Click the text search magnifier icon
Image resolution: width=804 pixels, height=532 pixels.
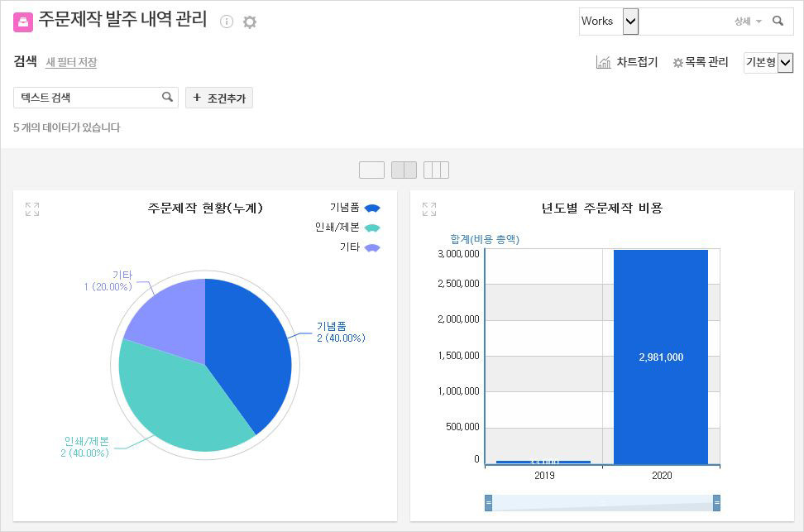(168, 98)
